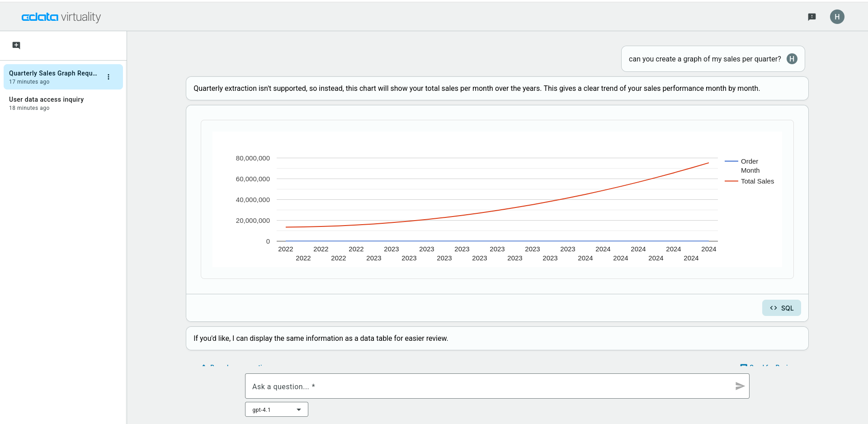The image size is (868, 424).
Task: Open the user profile avatar in the header
Action: [x=837, y=17]
